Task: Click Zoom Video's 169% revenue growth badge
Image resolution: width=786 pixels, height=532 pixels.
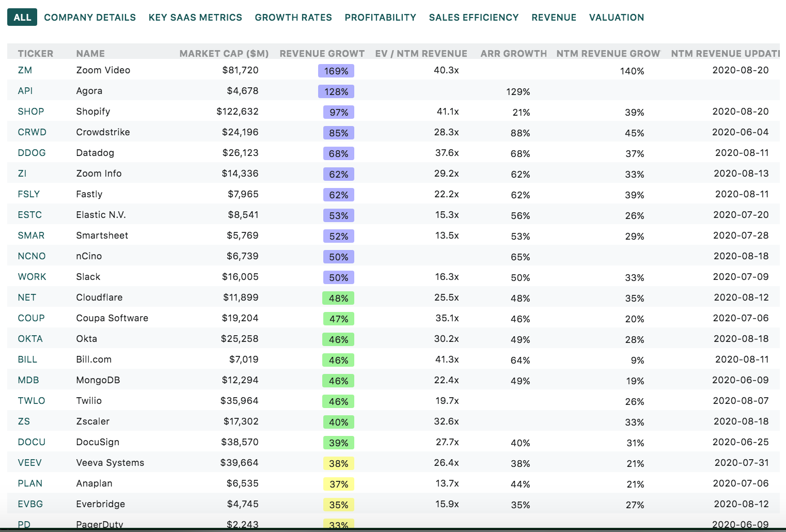Action: coord(336,71)
